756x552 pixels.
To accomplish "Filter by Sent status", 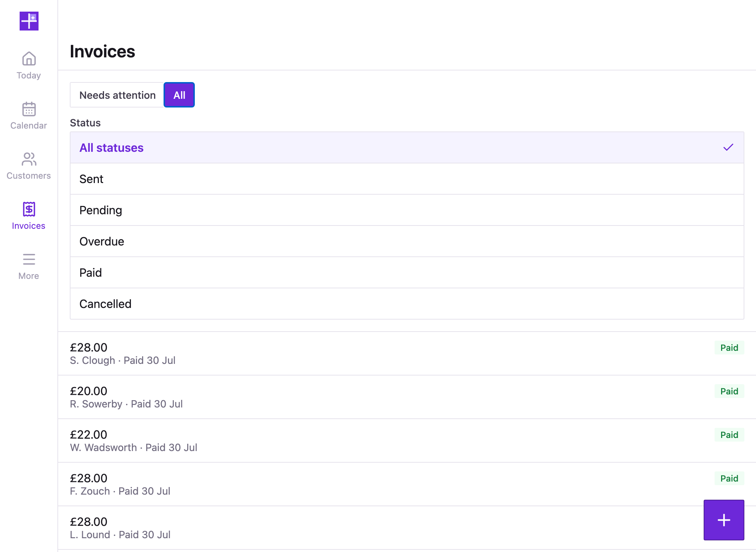I will point(407,179).
